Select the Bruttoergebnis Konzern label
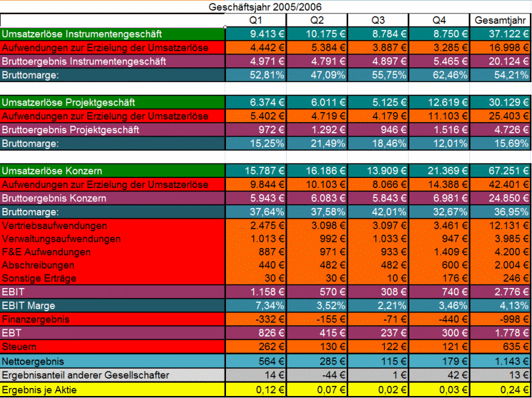The width and height of the screenshot is (532, 398). 113,198
